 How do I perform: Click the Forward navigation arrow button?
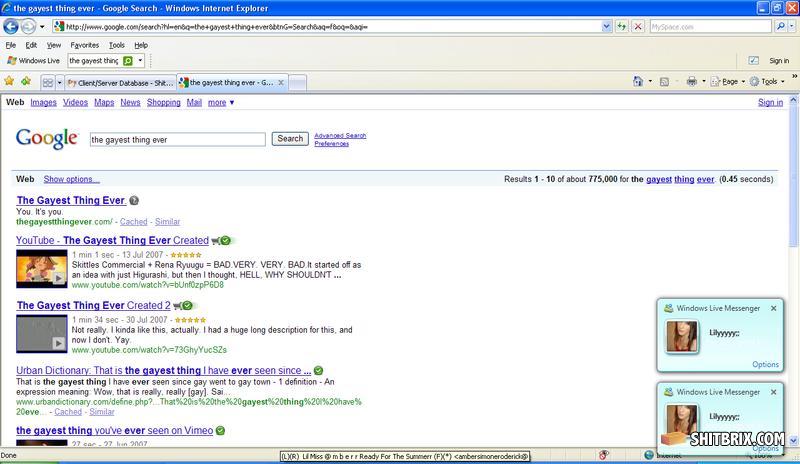point(29,26)
